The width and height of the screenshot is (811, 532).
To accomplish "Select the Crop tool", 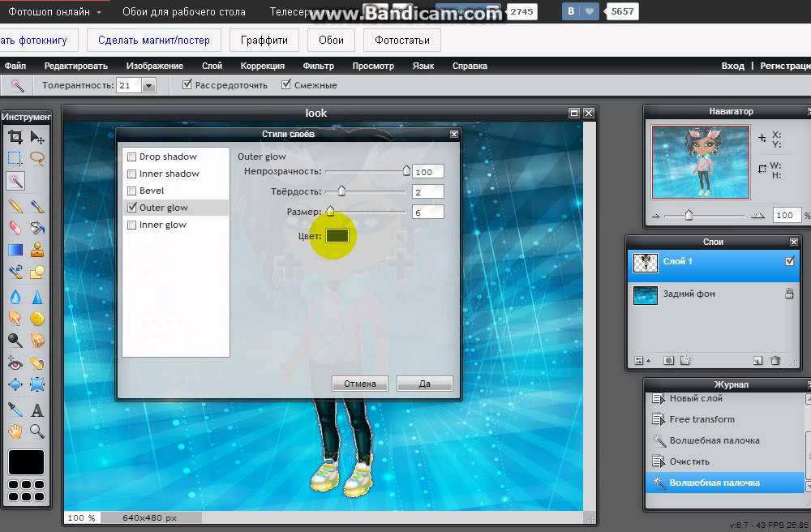I will tap(15, 137).
